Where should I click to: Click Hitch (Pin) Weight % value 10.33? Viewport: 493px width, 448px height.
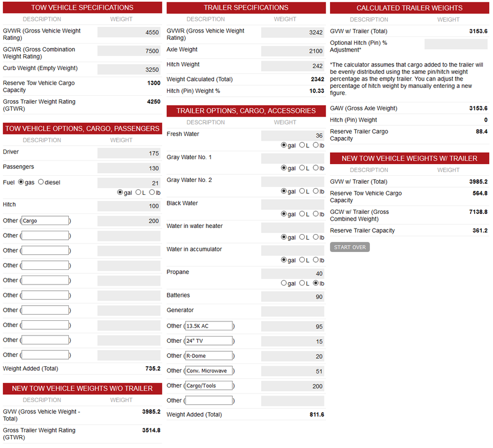[x=317, y=91]
